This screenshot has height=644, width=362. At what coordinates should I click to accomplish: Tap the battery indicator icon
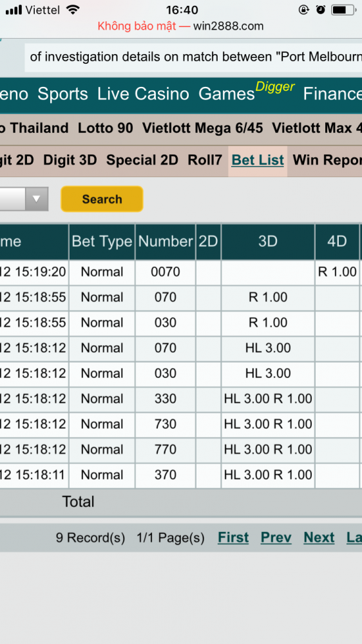[x=342, y=10]
